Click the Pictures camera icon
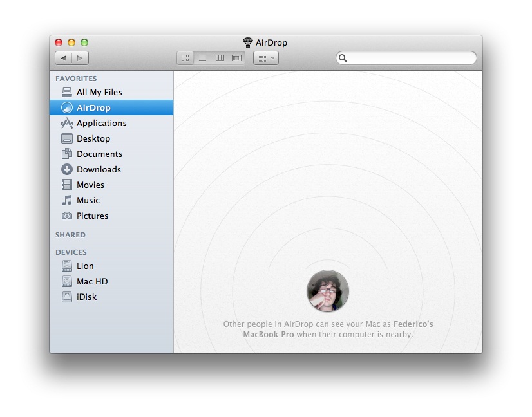The width and height of the screenshot is (532, 417). (67, 216)
